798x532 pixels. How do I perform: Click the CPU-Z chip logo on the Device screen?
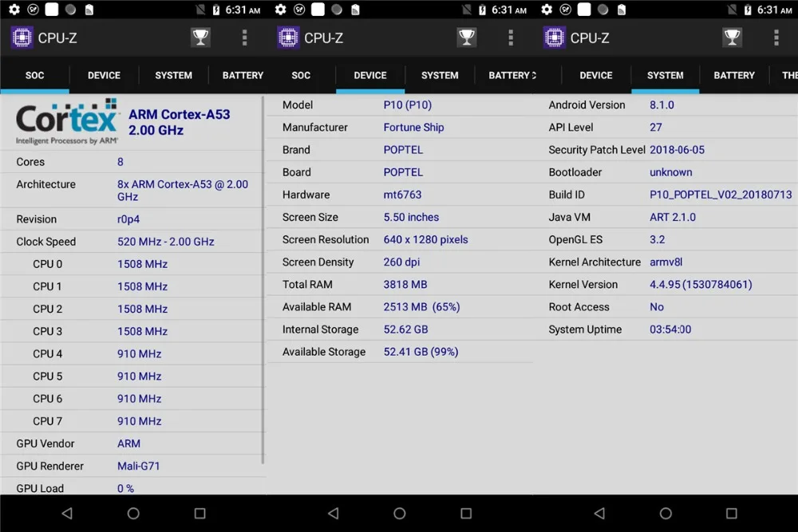[x=288, y=37]
